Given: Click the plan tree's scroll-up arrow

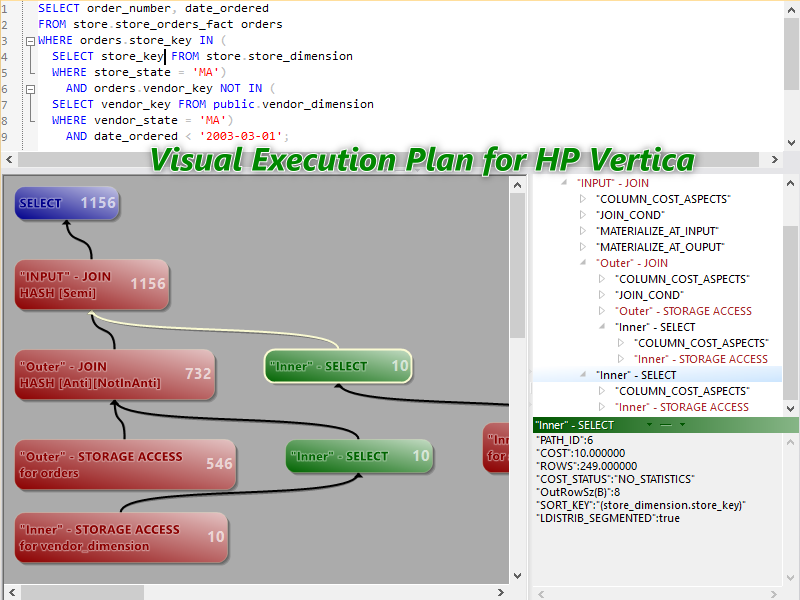Looking at the screenshot, I should coord(790,183).
